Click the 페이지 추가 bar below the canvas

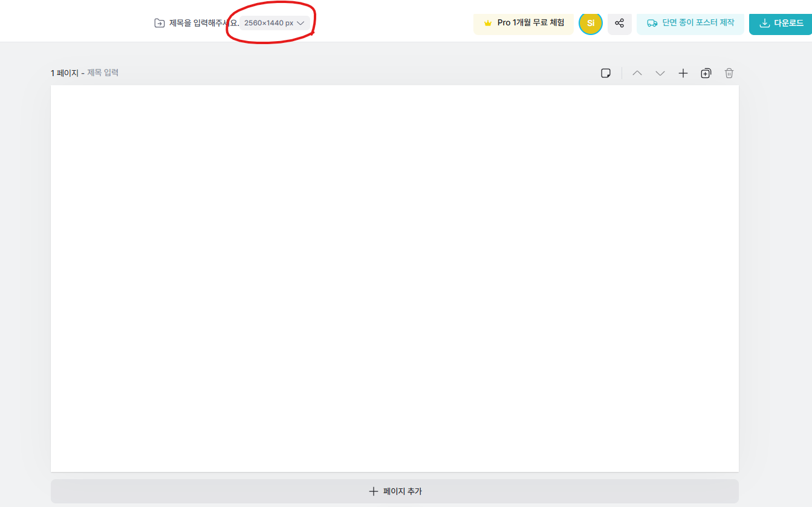394,491
